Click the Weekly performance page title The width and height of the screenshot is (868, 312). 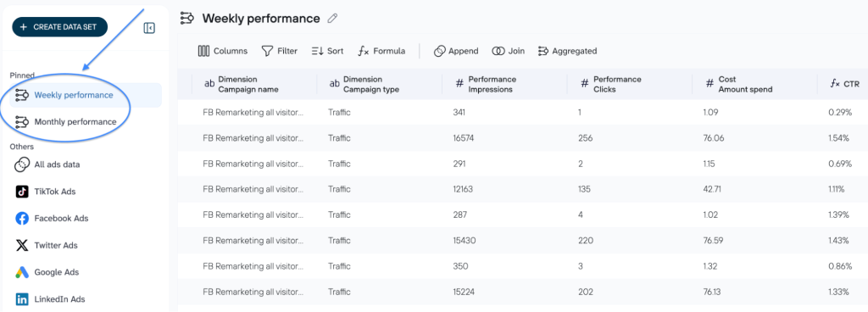pyautogui.click(x=261, y=19)
